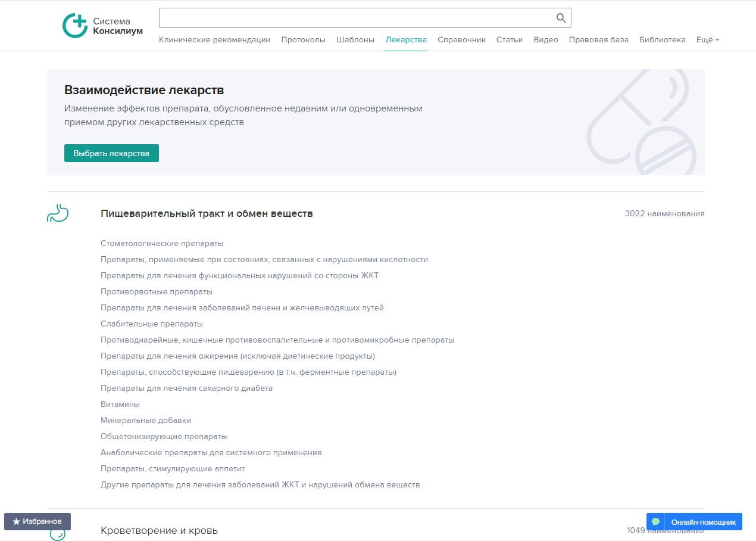Open Противодиарейные, кишечные противовоспалительные препараты link

pos(277,340)
